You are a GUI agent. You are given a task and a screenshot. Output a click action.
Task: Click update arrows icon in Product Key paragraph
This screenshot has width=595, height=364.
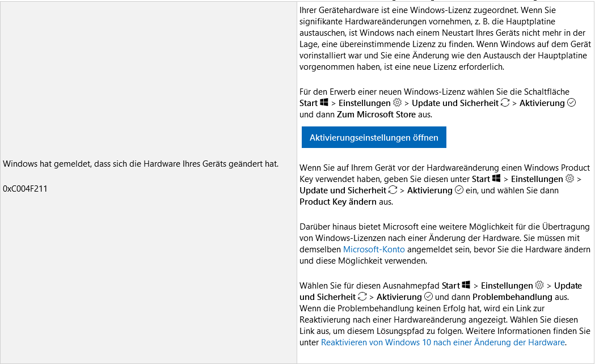click(393, 189)
